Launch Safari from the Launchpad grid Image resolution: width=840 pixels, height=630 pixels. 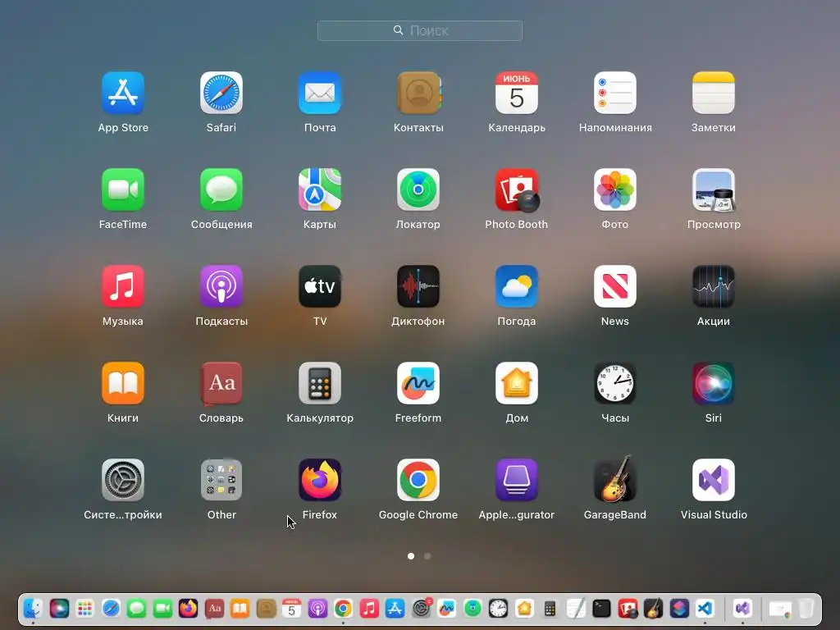221,94
